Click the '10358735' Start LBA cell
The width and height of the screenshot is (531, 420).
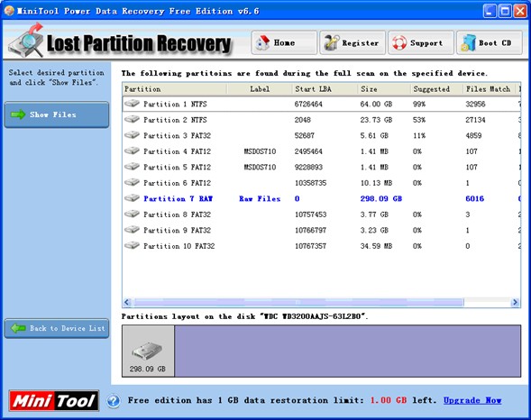[310, 183]
